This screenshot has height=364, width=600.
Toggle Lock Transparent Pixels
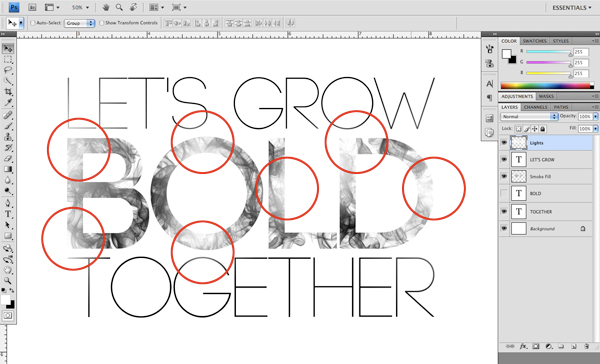pos(518,129)
